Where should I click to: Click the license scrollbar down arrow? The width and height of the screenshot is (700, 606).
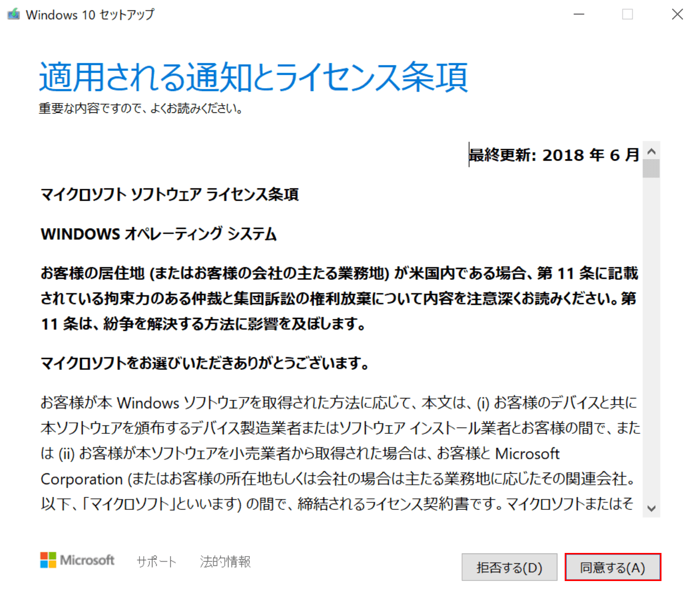tap(651, 508)
